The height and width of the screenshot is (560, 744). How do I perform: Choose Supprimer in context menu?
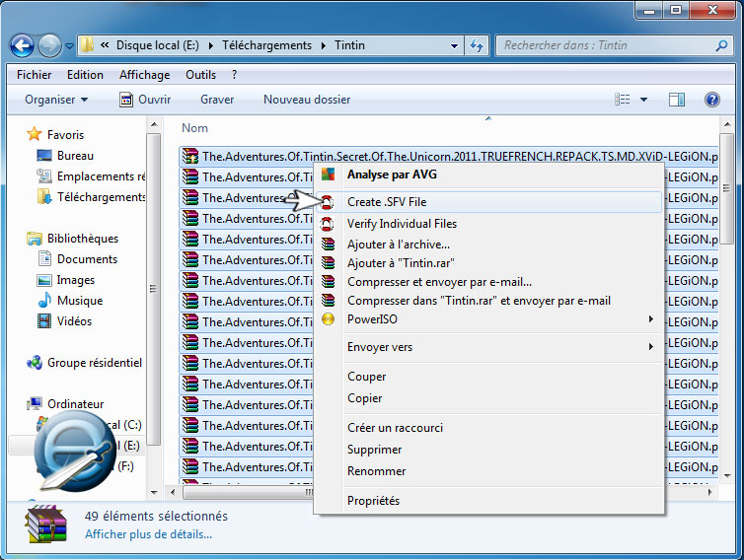pyautogui.click(x=488, y=450)
